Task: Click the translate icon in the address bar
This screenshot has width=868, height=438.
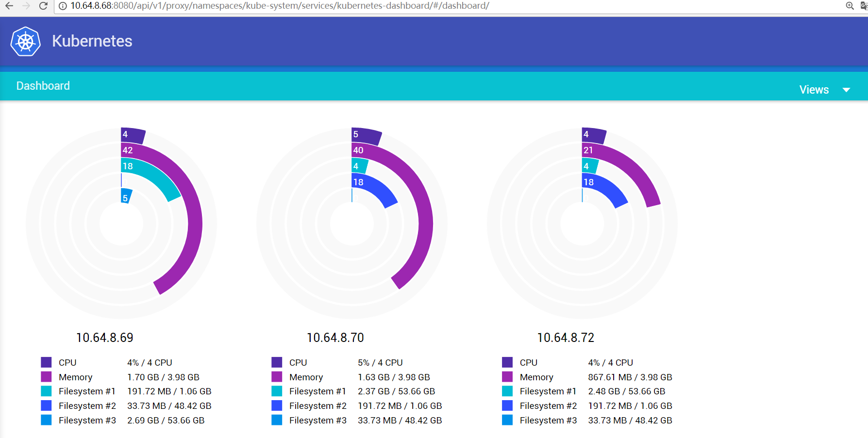Action: coord(864,6)
